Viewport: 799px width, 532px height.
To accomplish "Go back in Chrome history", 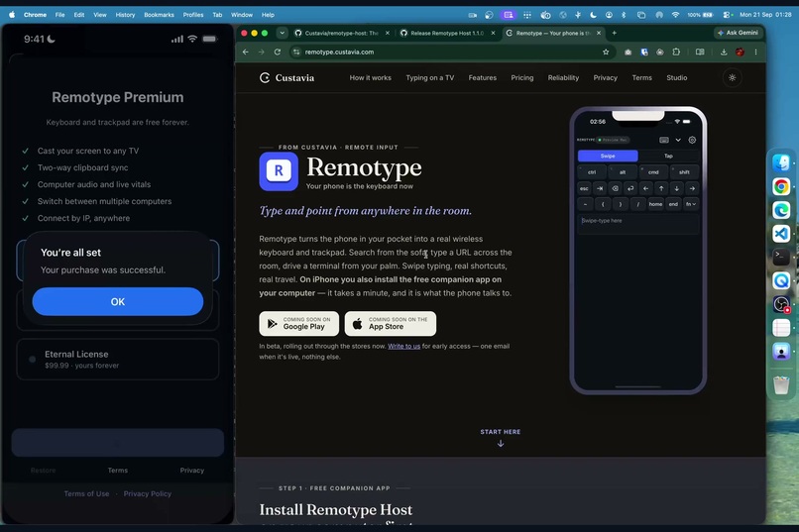I will pos(246,52).
